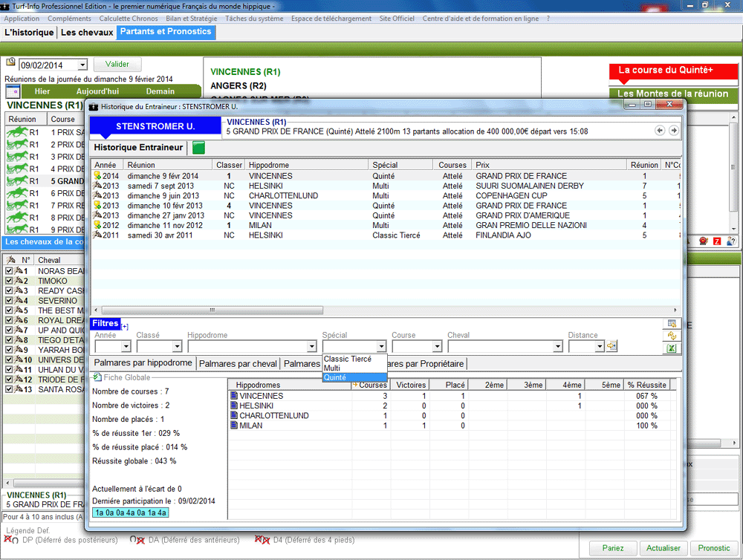
Task: Uncheck the checkbox for horse 2 TIMOKO
Action: [x=9, y=281]
